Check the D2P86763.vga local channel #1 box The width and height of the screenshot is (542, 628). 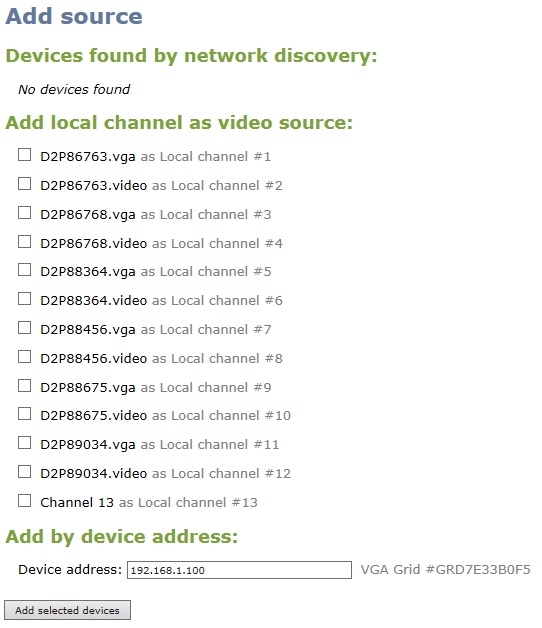coord(24,155)
